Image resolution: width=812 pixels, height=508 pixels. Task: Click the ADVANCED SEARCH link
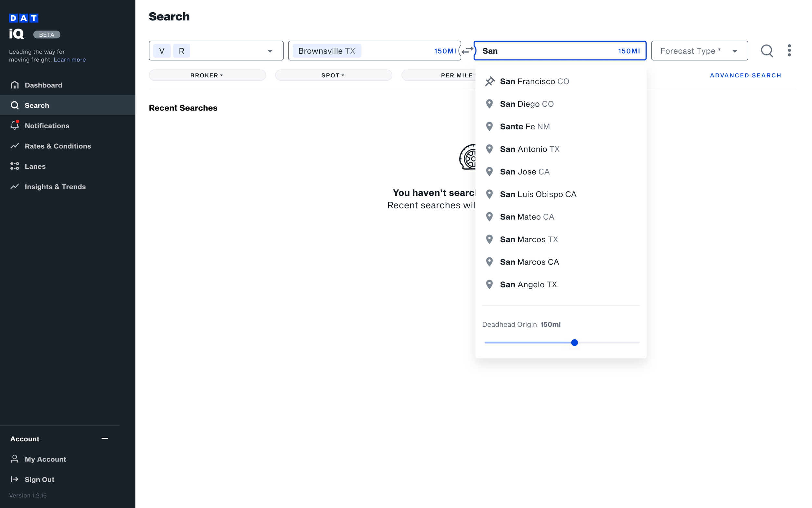[745, 75]
